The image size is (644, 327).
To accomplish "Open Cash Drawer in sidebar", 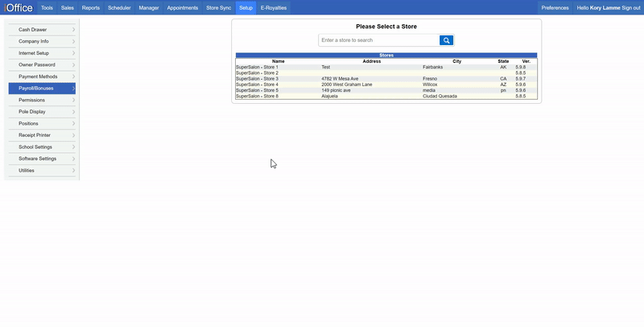I will pyautogui.click(x=42, y=30).
